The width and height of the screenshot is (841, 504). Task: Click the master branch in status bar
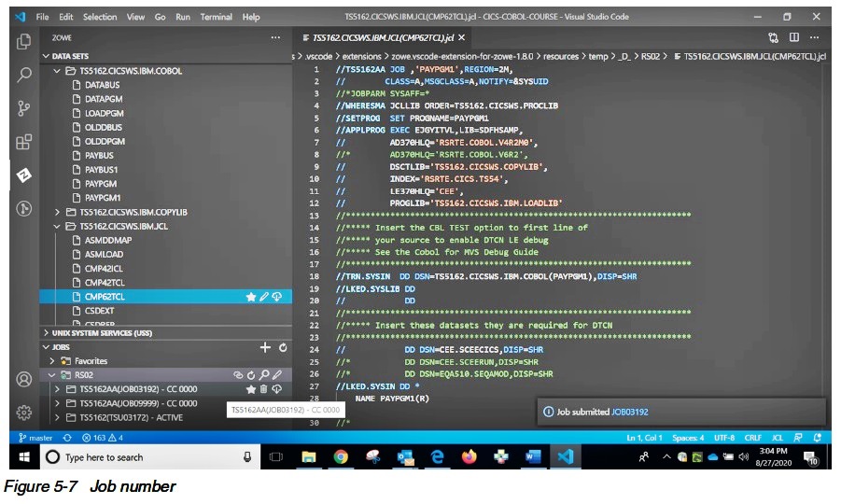click(x=35, y=438)
